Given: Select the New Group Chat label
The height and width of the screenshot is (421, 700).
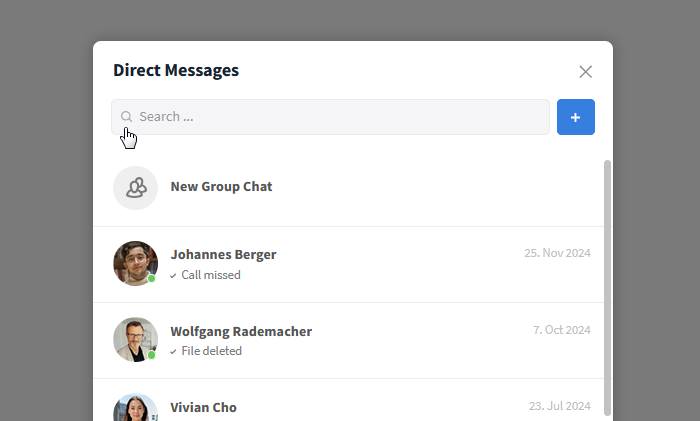Looking at the screenshot, I should coord(221,187).
